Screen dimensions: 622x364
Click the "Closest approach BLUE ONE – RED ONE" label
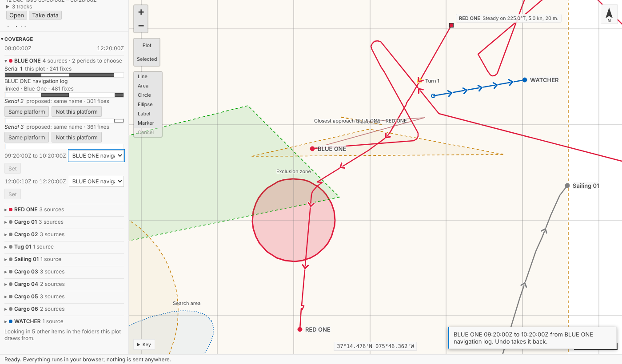[360, 121]
